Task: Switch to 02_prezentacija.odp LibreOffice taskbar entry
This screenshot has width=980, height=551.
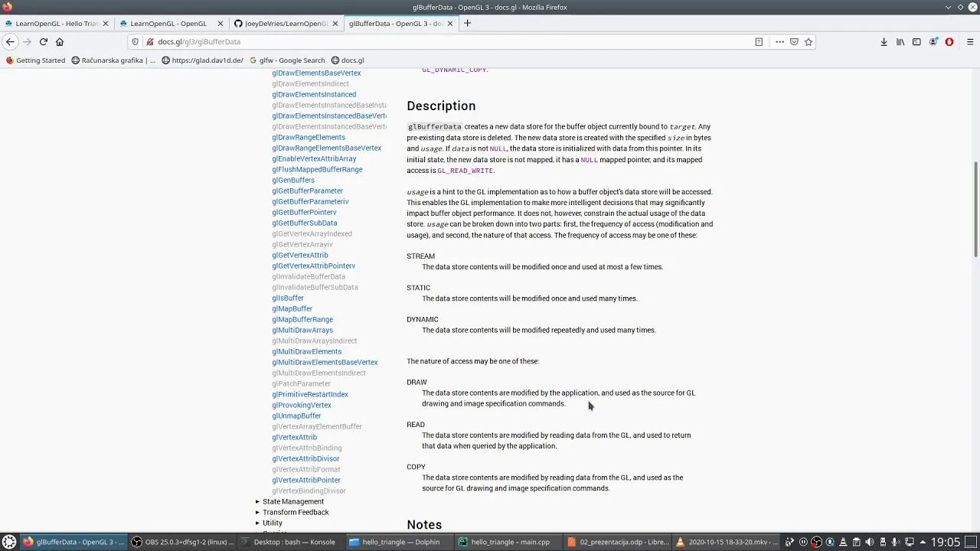Action: pos(616,542)
